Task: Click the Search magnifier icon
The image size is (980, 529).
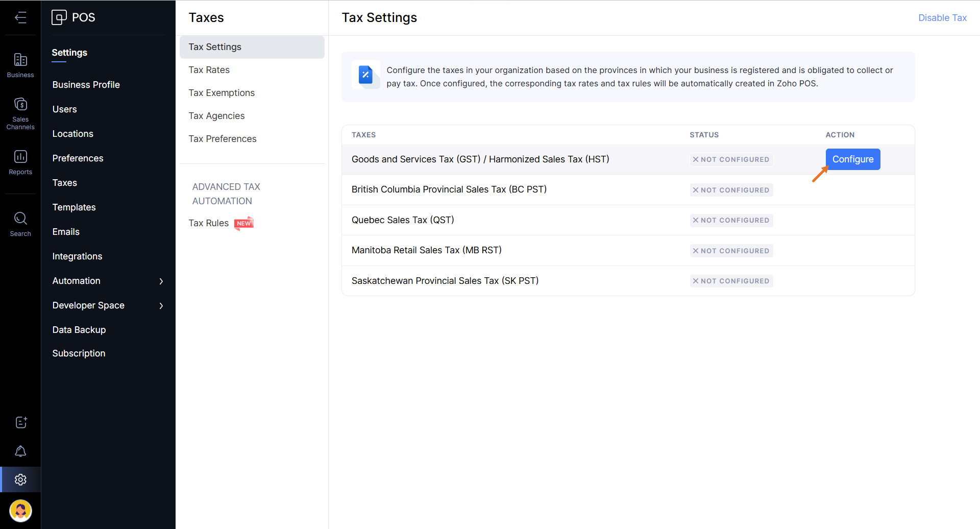Action: coord(20,224)
